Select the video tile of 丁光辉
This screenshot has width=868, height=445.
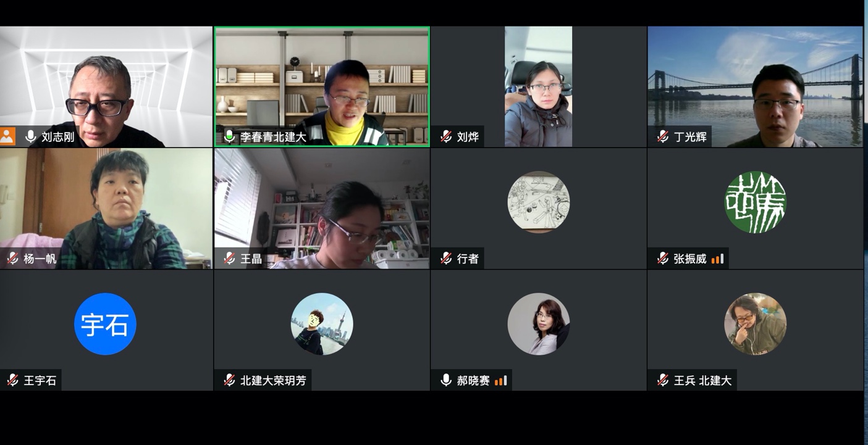click(x=755, y=86)
